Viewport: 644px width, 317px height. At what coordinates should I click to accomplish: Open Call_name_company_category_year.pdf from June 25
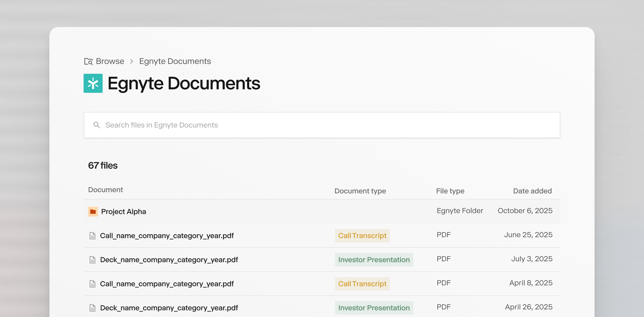click(167, 235)
